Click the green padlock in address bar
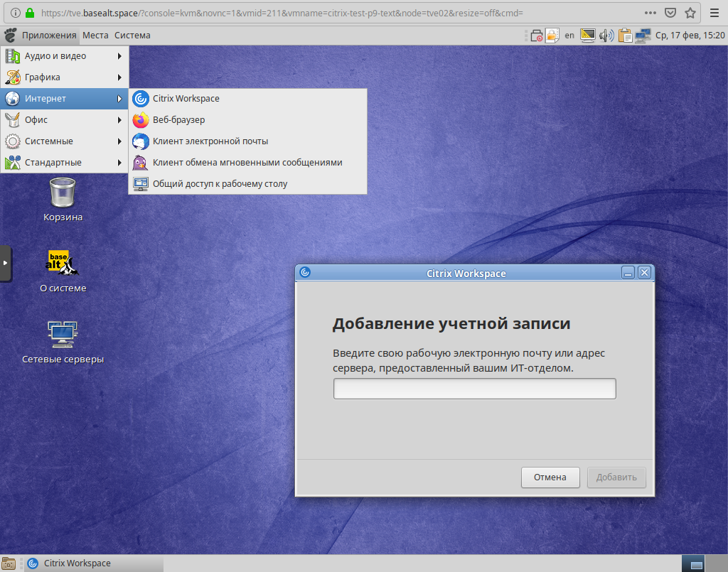Viewport: 728px width, 572px height. point(30,13)
